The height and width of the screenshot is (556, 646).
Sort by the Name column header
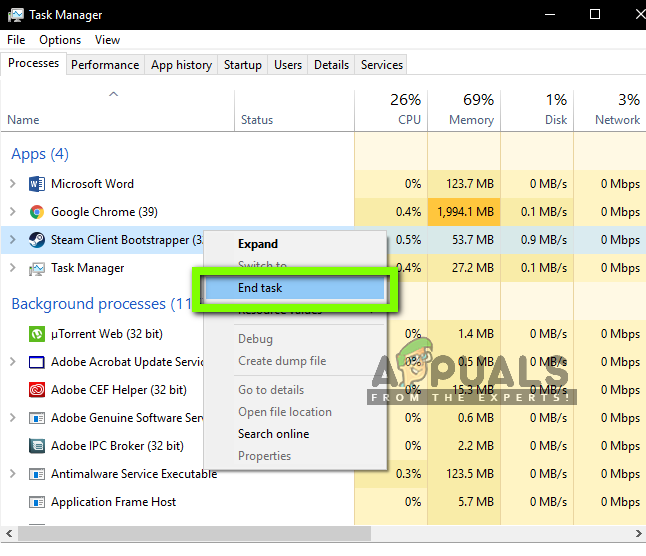click(117, 110)
